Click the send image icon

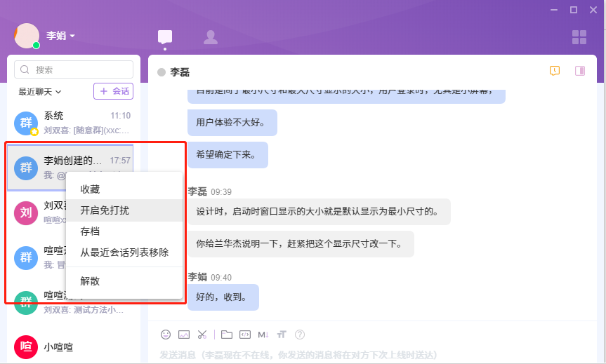pos(184,335)
